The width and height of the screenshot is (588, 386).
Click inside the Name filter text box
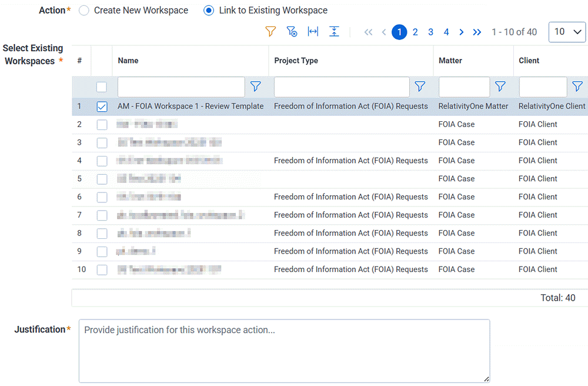181,86
